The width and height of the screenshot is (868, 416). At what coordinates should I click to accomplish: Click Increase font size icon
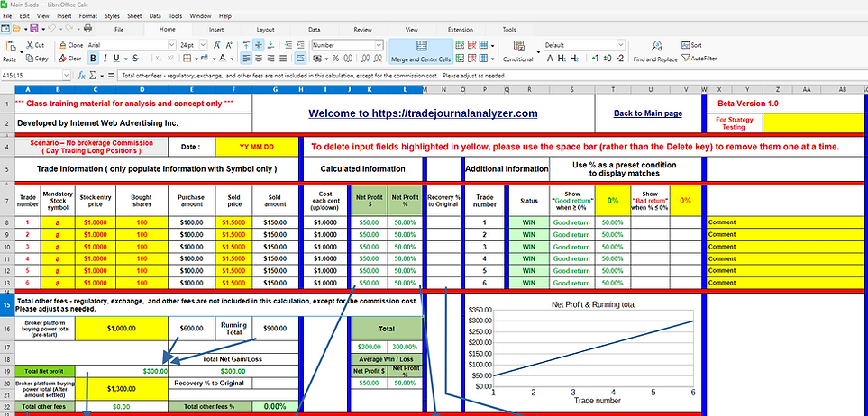click(217, 45)
